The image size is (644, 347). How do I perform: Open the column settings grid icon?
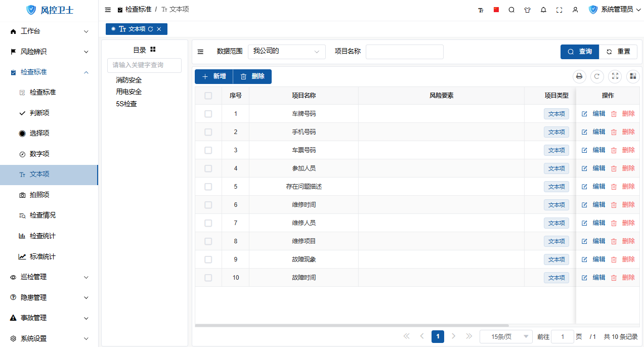633,76
